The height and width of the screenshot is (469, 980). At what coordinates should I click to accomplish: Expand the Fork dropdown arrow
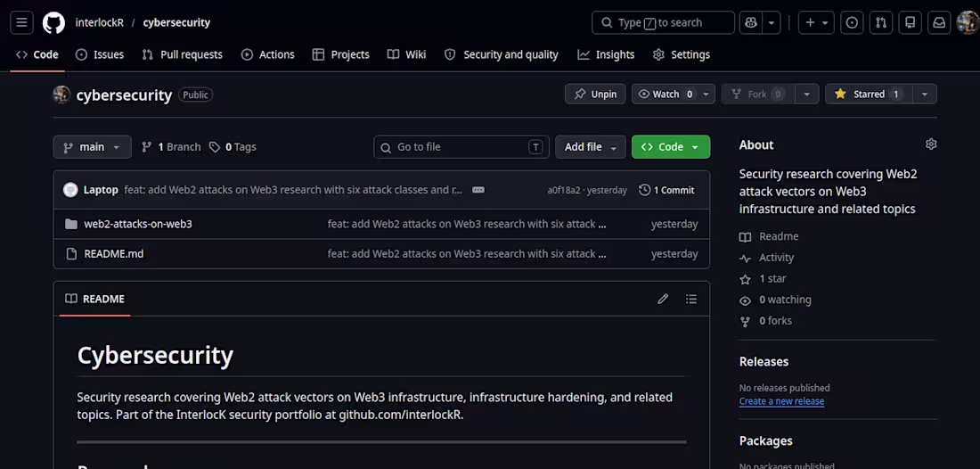point(807,94)
